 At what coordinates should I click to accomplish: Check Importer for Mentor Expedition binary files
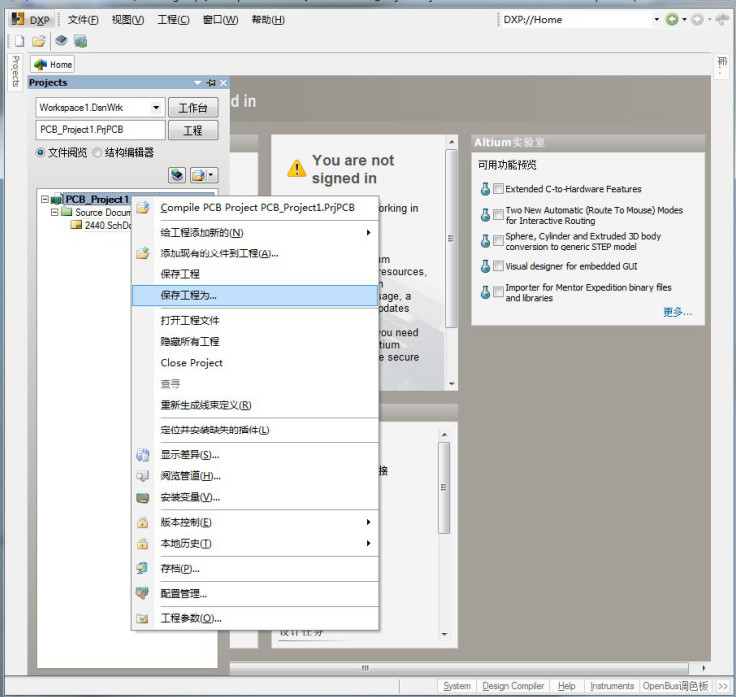[x=498, y=292]
